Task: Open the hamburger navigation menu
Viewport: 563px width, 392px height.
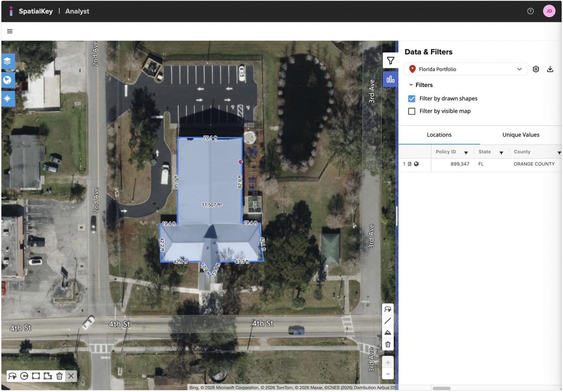Action: pyautogui.click(x=10, y=31)
